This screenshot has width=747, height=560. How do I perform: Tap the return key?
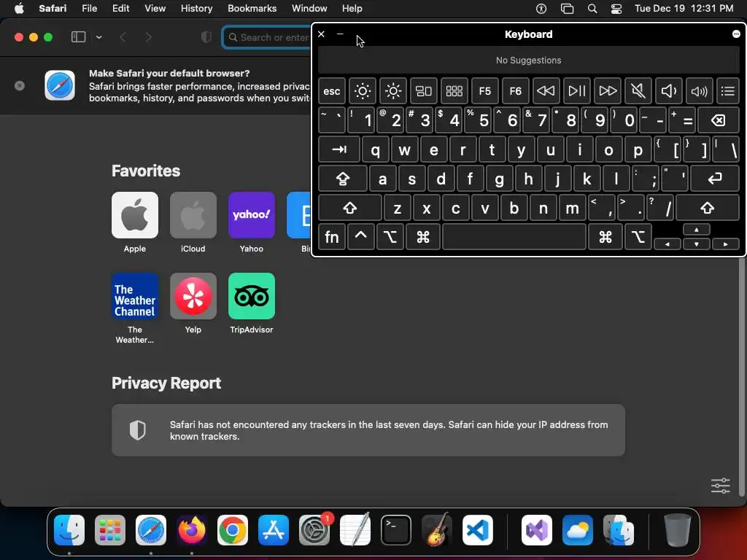pyautogui.click(x=715, y=179)
